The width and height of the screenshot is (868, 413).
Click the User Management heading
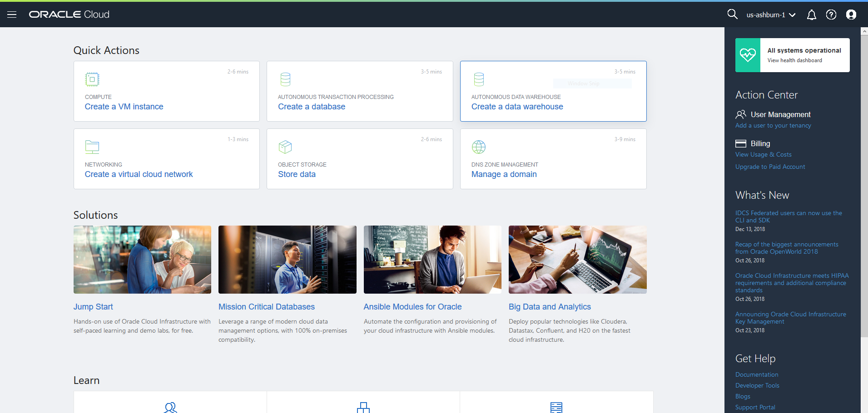(x=781, y=114)
